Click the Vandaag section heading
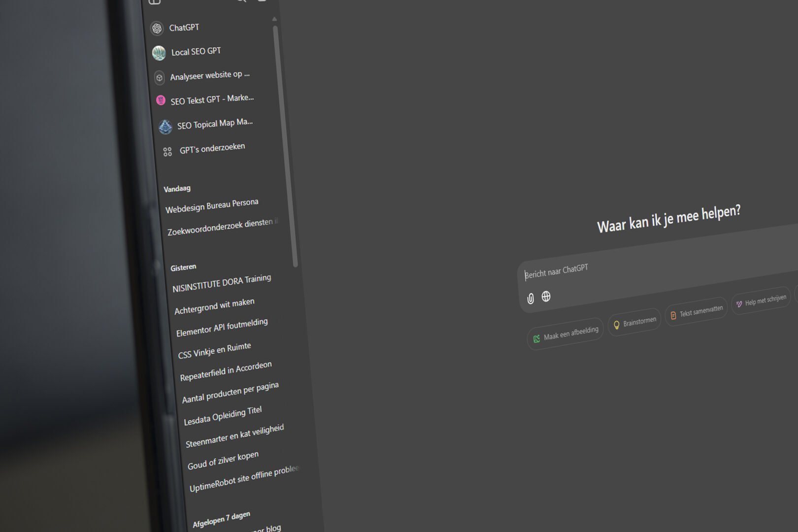 point(177,189)
